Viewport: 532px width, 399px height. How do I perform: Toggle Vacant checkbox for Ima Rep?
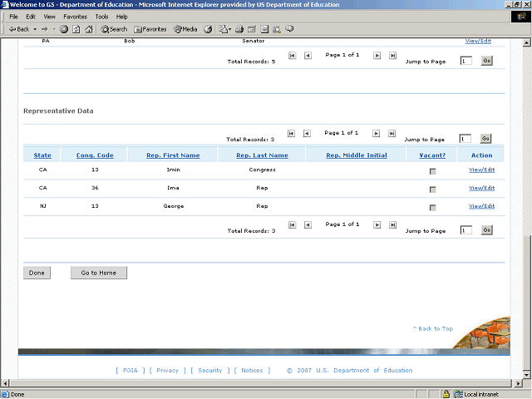(x=432, y=189)
